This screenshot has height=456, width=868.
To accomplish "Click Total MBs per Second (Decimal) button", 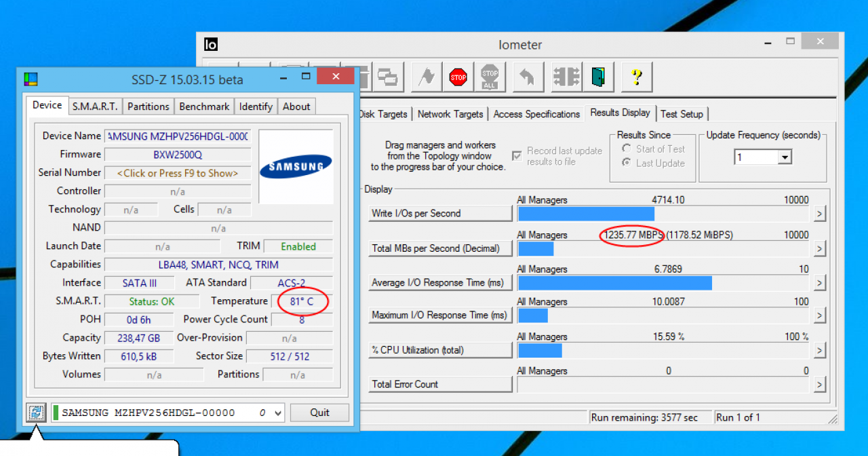I will click(440, 248).
